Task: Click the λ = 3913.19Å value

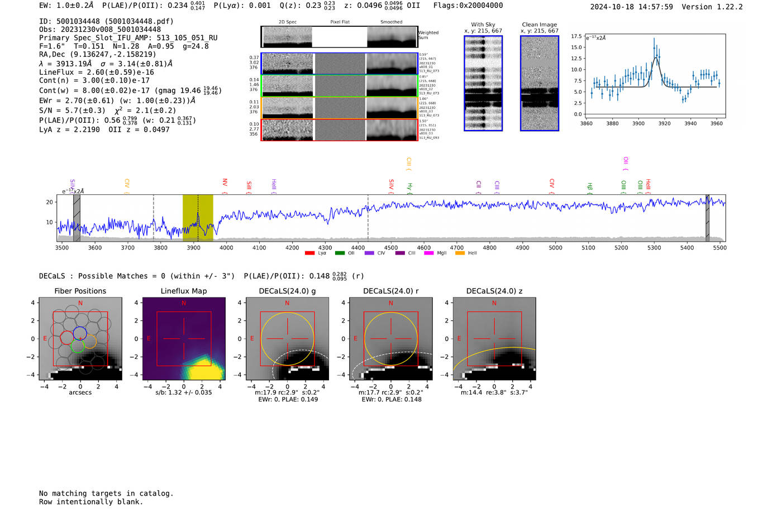Action: (x=65, y=64)
